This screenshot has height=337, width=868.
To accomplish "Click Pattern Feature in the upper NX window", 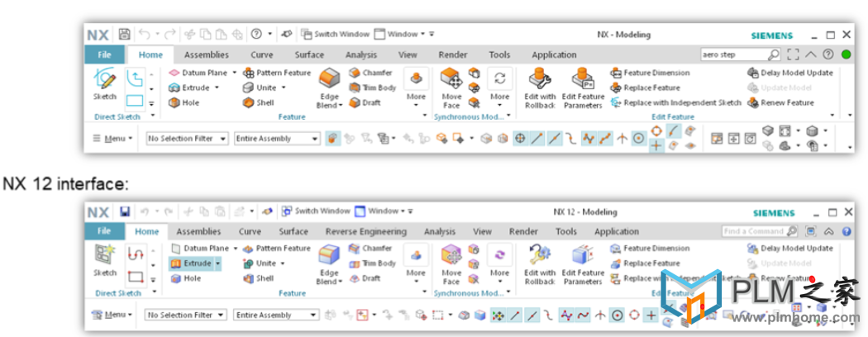I will pyautogui.click(x=277, y=73).
